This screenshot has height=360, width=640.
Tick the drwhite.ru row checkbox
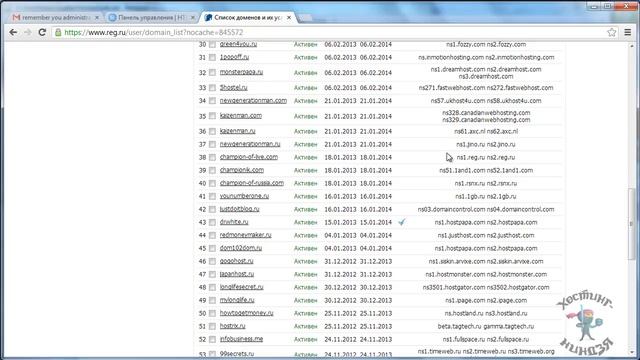[212, 222]
